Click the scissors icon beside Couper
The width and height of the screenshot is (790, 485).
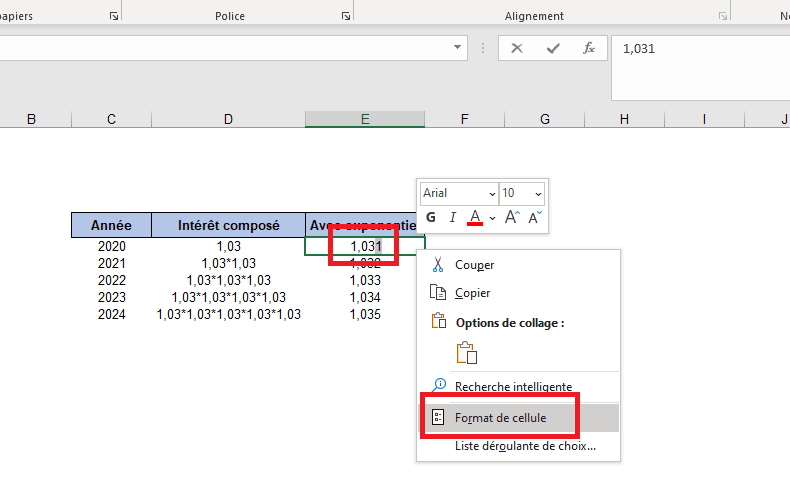coord(438,264)
